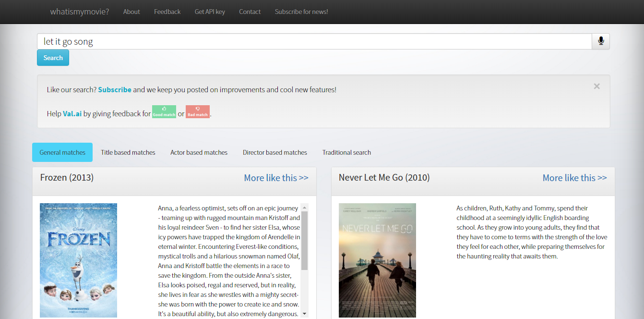Follow the Subscribe link in the notice
Screen dimensions: 644x319
click(x=115, y=89)
